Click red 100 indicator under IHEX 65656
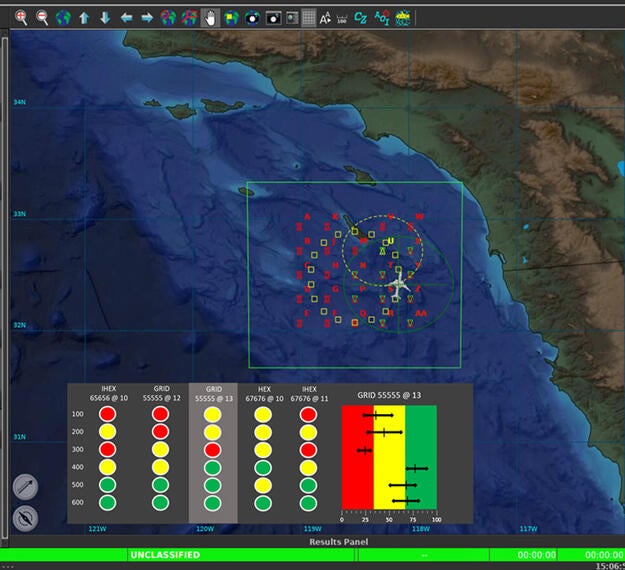The height and width of the screenshot is (570, 625). click(x=108, y=414)
